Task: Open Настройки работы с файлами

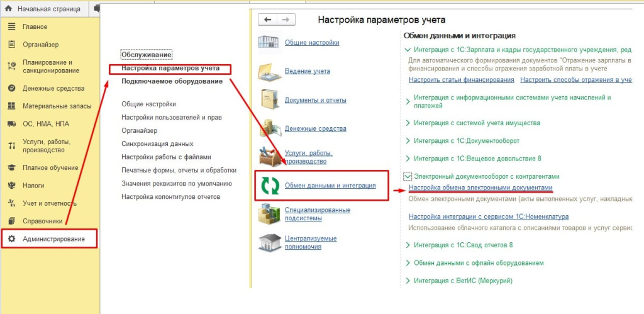Action: [x=166, y=157]
